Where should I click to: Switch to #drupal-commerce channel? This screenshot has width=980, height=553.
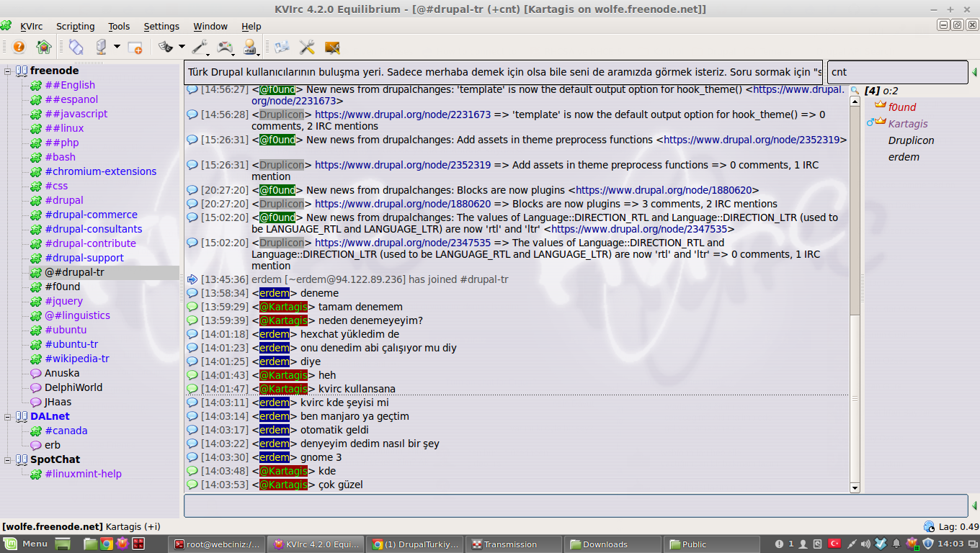[91, 215]
